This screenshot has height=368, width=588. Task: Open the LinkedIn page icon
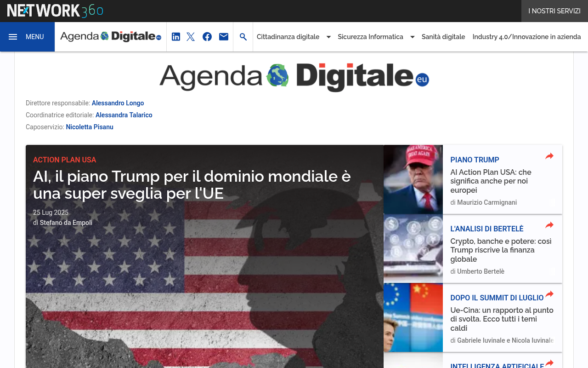pyautogui.click(x=176, y=37)
